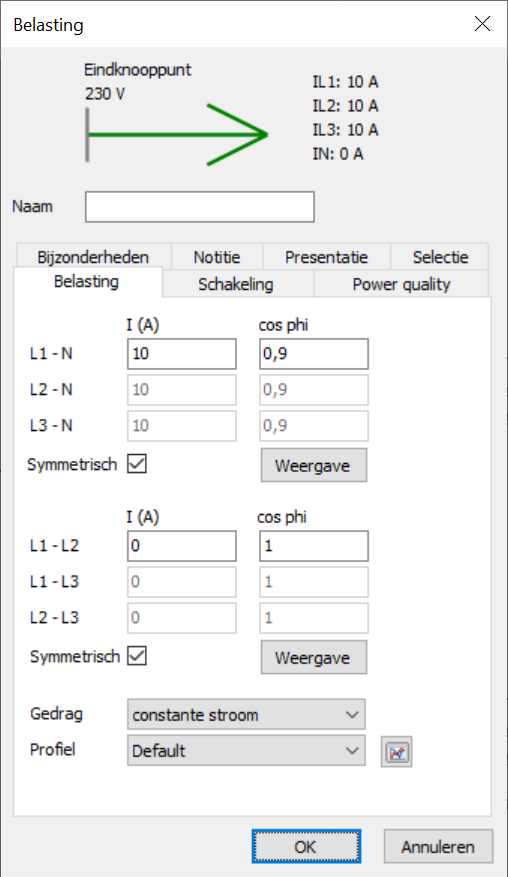508x877 pixels.
Task: Select the L2 - N current field
Action: (182, 390)
